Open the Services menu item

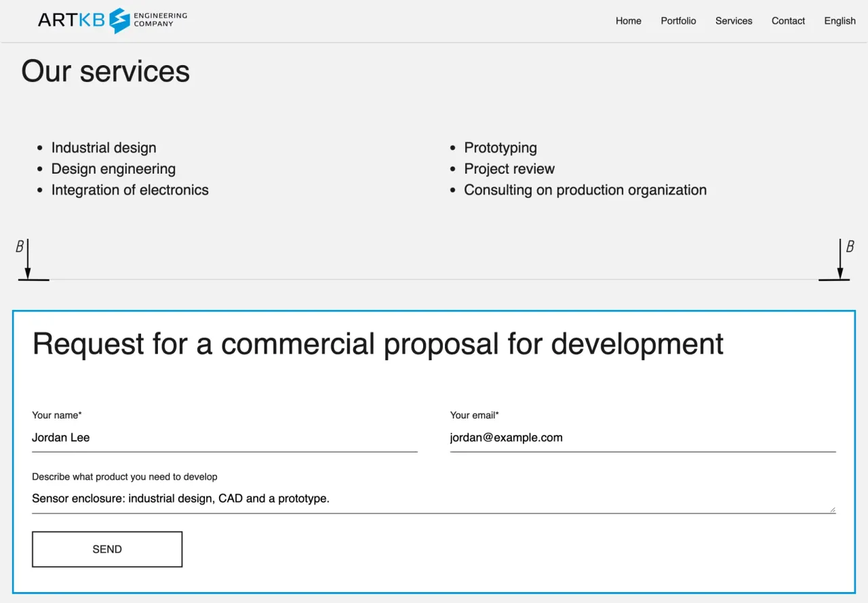(x=734, y=21)
